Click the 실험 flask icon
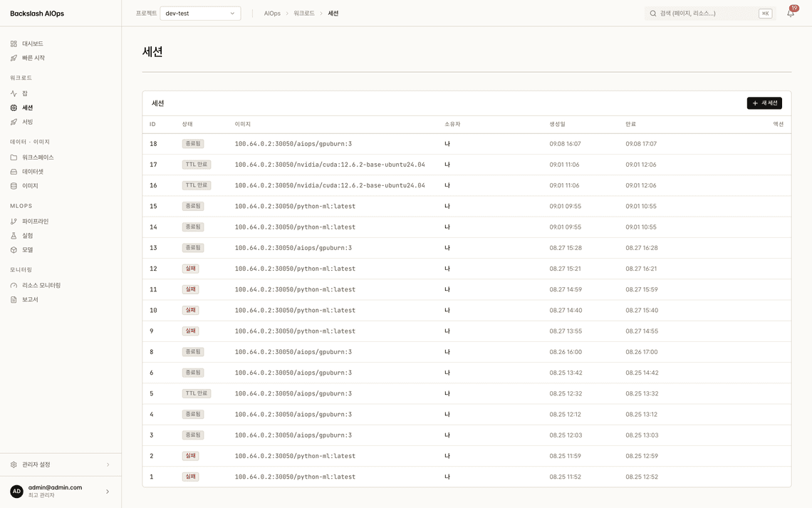Viewport: 812px width, 508px height. click(14, 236)
